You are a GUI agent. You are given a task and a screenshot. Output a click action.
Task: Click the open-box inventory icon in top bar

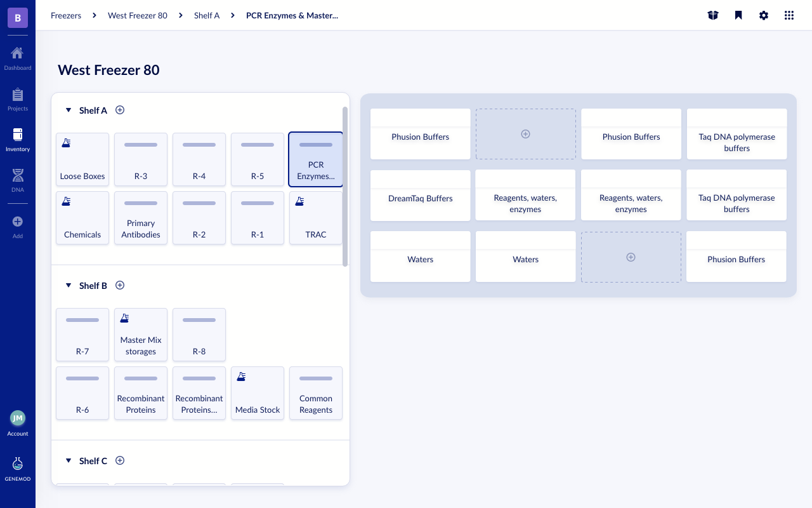tap(713, 15)
